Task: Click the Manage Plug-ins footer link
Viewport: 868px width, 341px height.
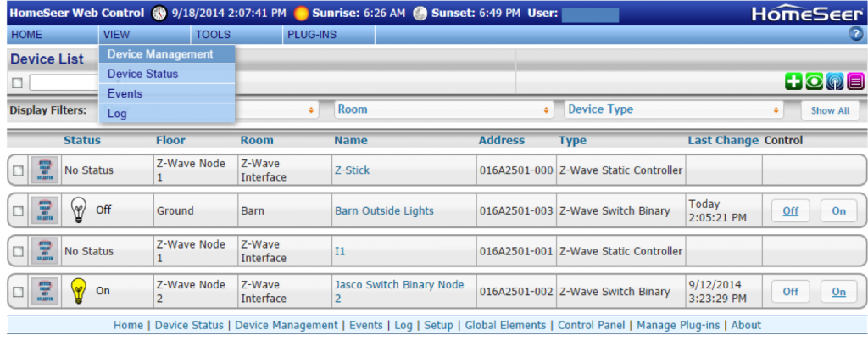Action: tap(678, 326)
